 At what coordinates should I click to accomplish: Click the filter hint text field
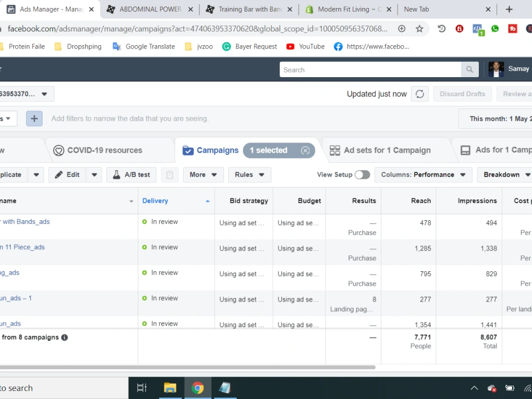click(130, 119)
